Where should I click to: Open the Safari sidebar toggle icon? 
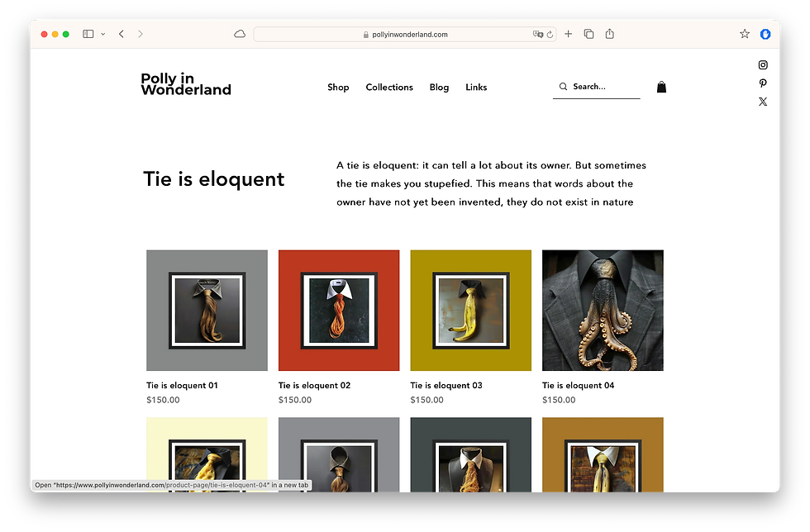coord(88,34)
